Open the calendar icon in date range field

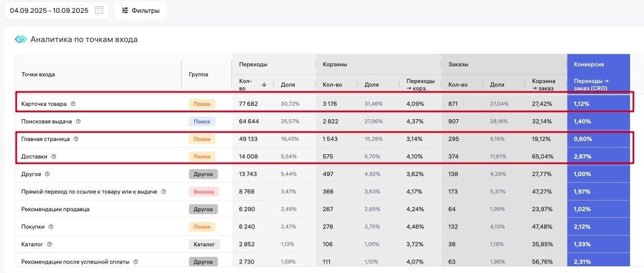click(x=99, y=10)
